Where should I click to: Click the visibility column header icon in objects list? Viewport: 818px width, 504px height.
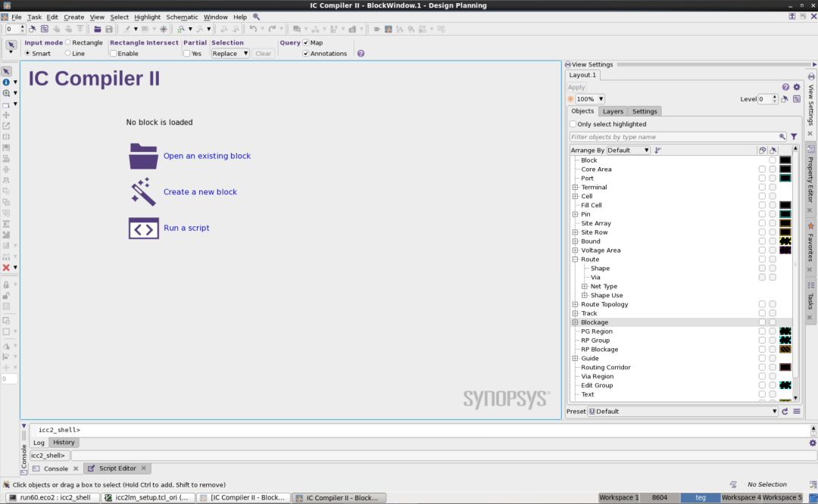762,150
